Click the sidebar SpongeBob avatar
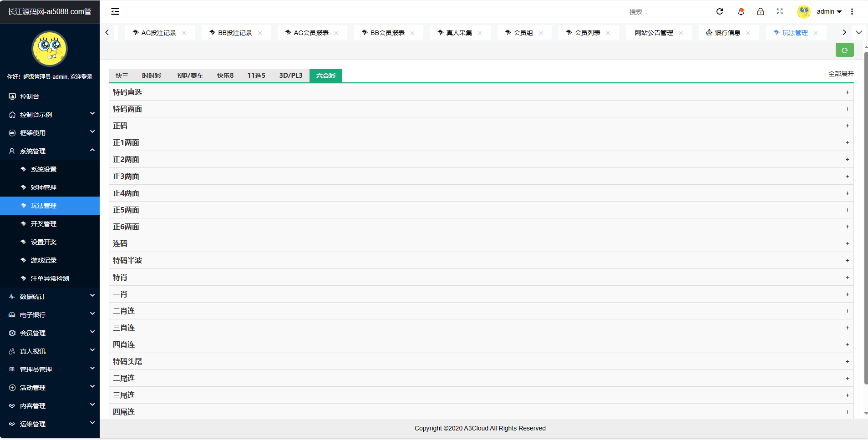This screenshot has height=440, width=868. point(50,49)
